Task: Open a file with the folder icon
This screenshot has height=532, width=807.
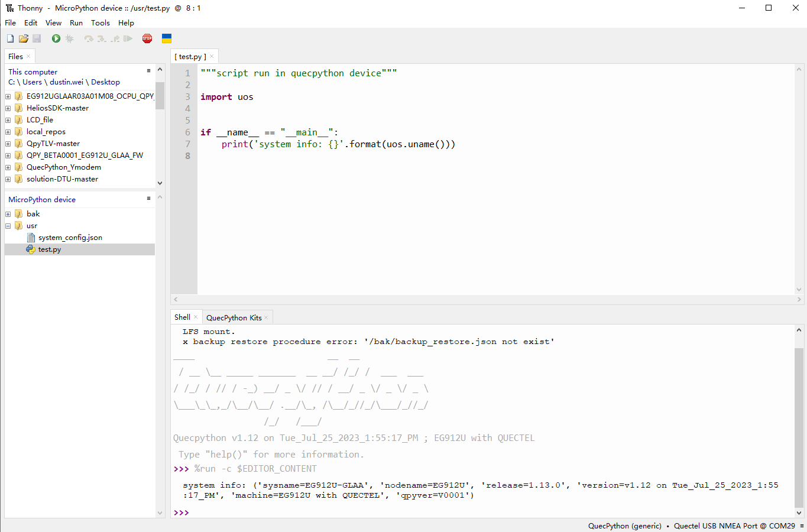Action: coord(24,38)
